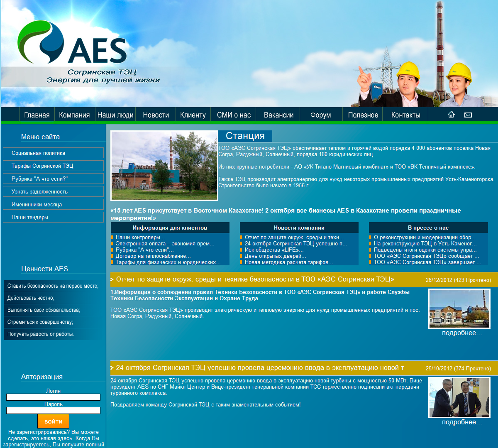Click the Информация для клиентов header
Screen dimensions: 498x448
170,228
